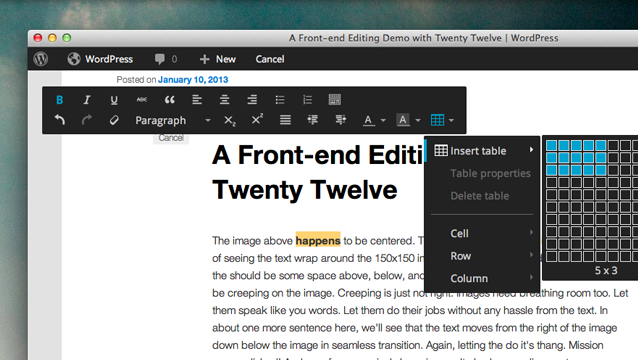Apply strikethrough to selected text
Viewport: 638px width, 360px height.
click(142, 100)
